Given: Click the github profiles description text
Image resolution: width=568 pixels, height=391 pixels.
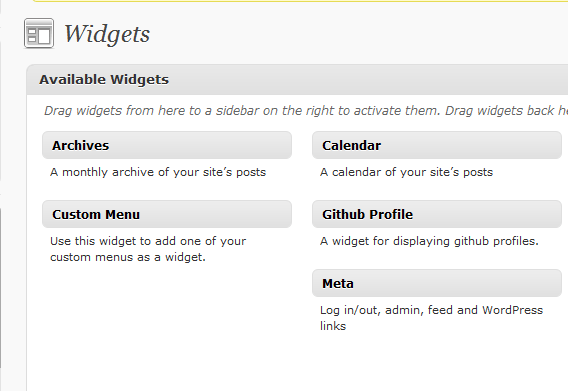Looking at the screenshot, I should click(429, 241).
